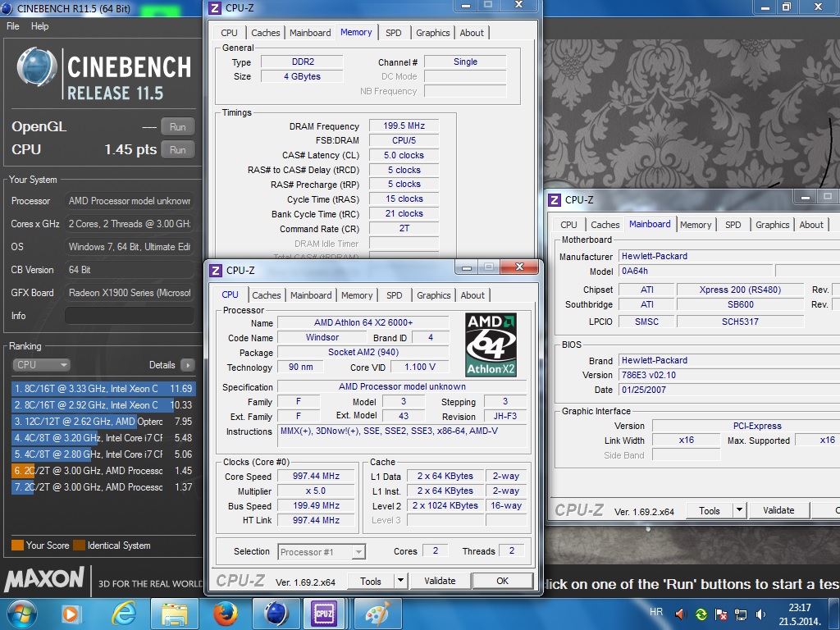Open Cinebench Help menu
Image resolution: width=840 pixels, height=630 pixels.
[x=39, y=25]
